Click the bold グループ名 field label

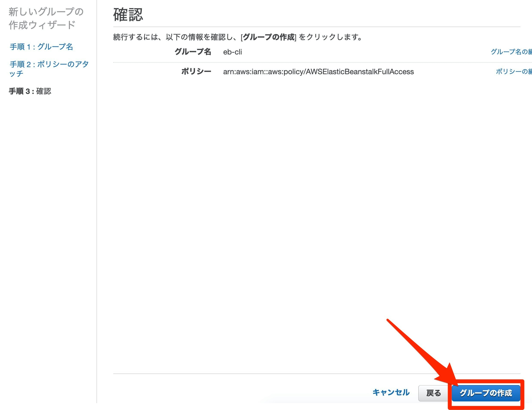coord(192,52)
